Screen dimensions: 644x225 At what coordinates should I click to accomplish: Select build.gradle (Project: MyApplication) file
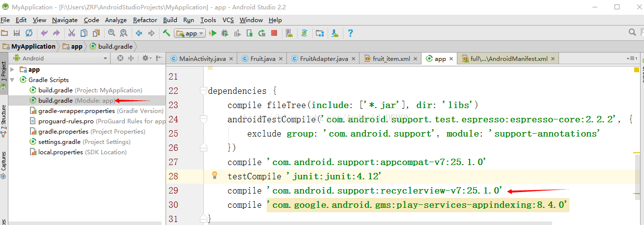pyautogui.click(x=86, y=90)
